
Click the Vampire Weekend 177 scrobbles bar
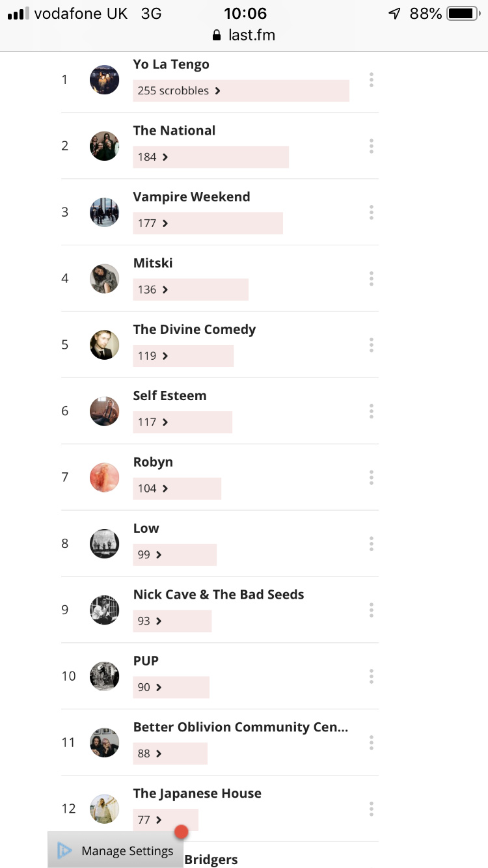point(208,223)
